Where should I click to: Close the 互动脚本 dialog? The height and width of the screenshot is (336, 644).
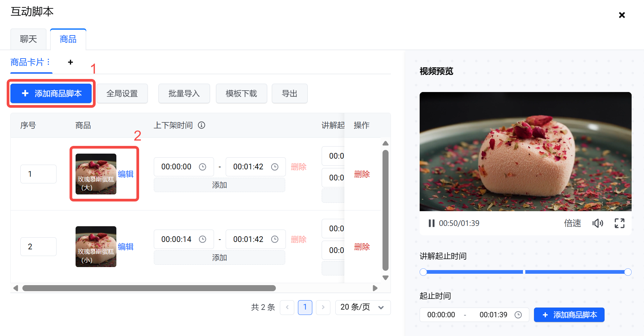pyautogui.click(x=622, y=15)
